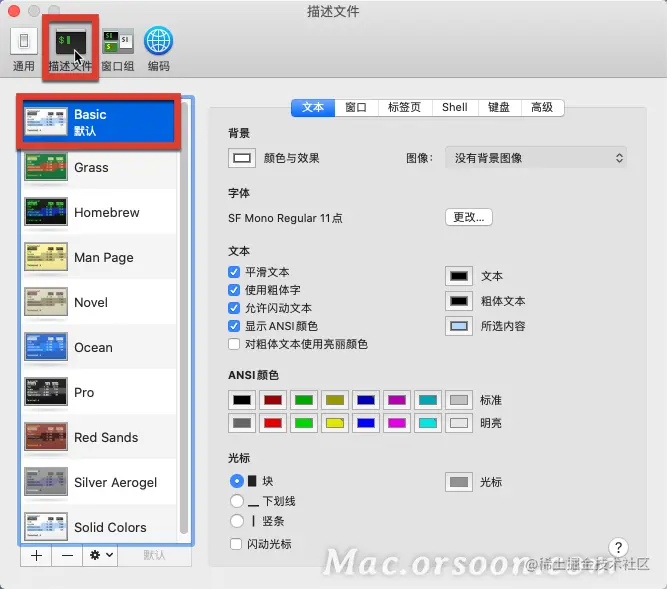Click the standard green ANSI swatch

[x=304, y=400]
